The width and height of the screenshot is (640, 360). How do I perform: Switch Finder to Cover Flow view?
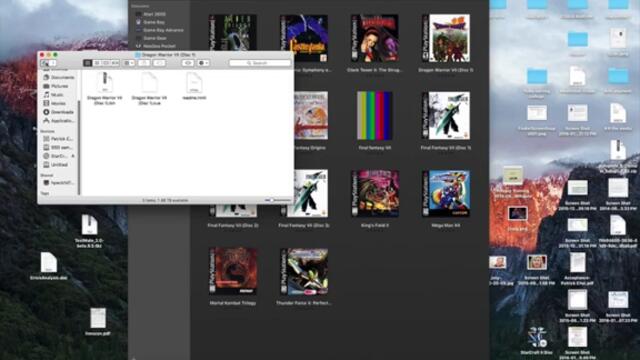[x=115, y=63]
